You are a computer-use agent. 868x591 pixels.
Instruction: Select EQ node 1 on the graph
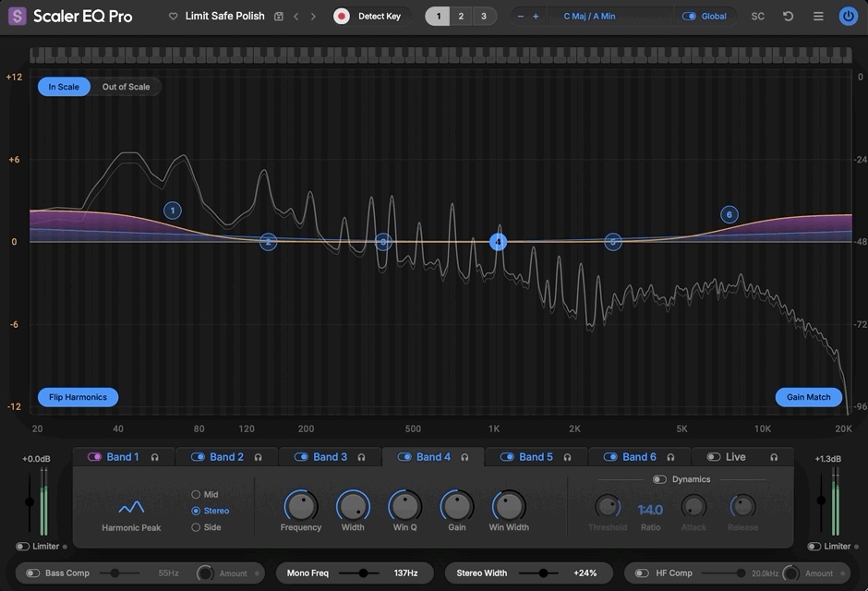pyautogui.click(x=173, y=211)
